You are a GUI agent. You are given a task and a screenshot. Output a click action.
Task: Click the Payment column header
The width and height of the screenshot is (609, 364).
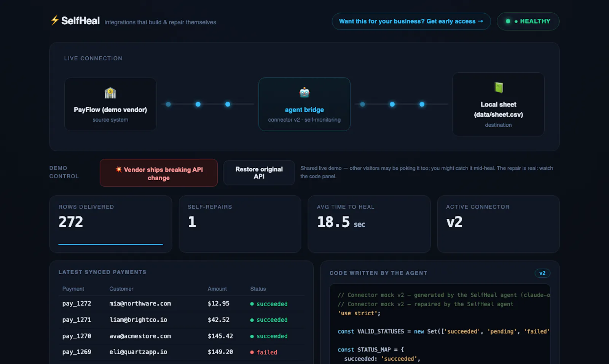point(73,289)
